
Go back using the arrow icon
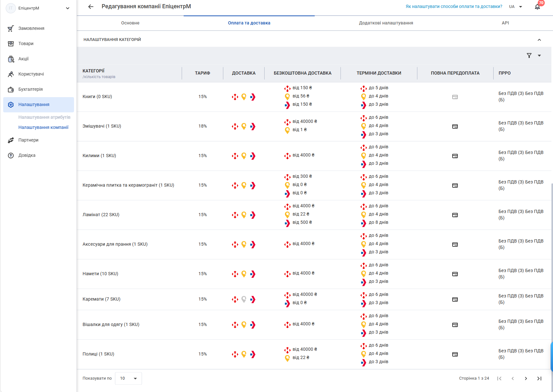pos(91,7)
